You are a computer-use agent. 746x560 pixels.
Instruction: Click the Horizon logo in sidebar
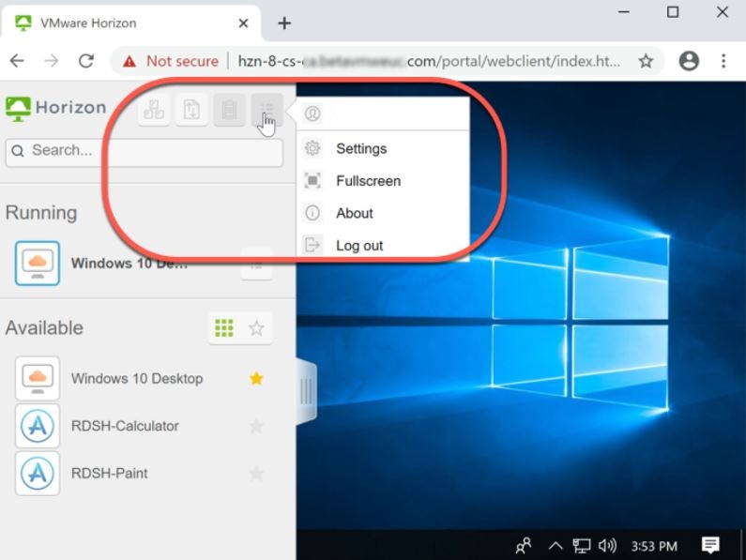(x=56, y=108)
